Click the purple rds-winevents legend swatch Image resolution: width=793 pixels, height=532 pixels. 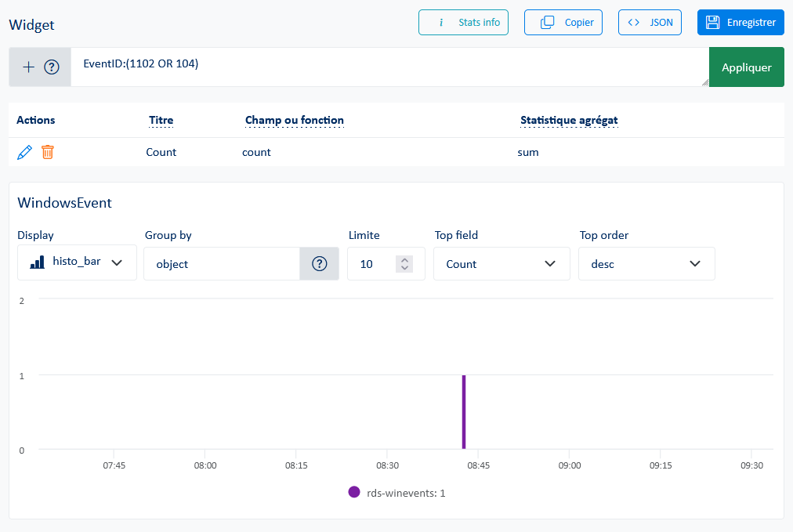click(354, 492)
